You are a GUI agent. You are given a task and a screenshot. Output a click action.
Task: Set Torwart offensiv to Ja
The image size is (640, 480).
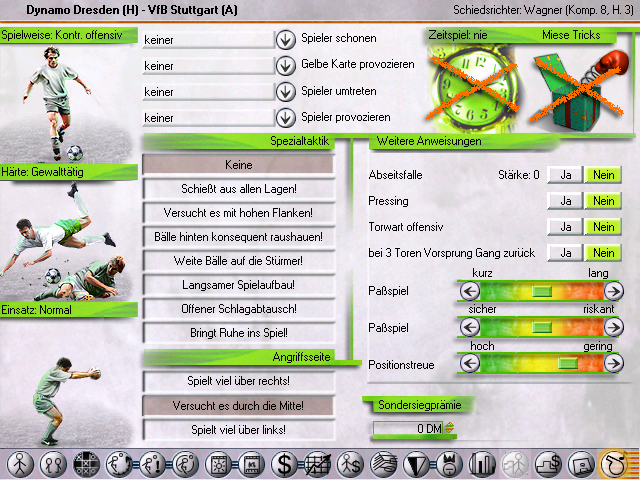click(565, 227)
